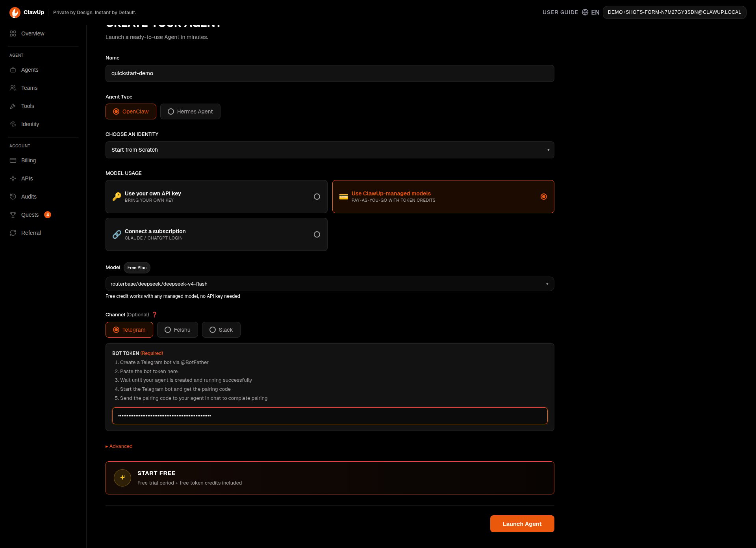The image size is (756, 548).
Task: Click the red question mark beside Channel
Action: 155,314
